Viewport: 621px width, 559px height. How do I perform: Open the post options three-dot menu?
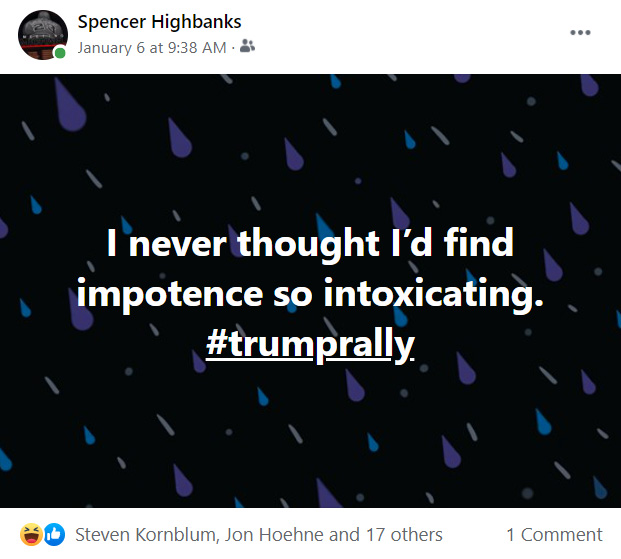click(x=580, y=32)
